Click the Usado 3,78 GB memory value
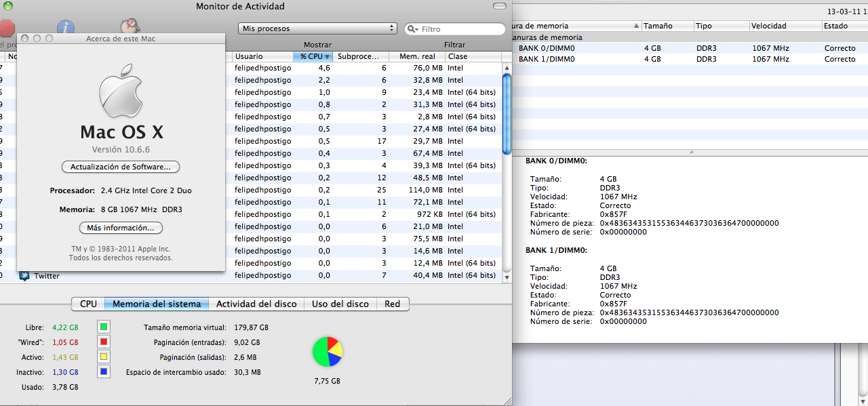This screenshot has height=406, width=868. pos(65,387)
